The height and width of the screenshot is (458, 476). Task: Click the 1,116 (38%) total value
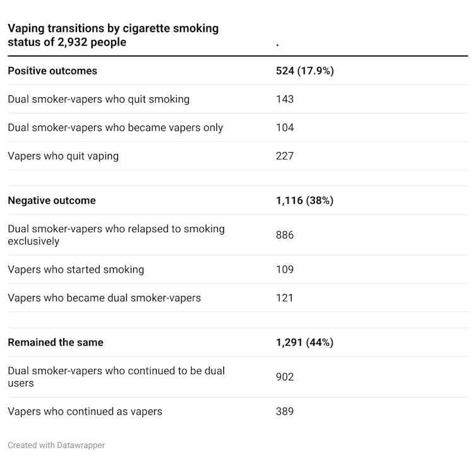click(304, 201)
